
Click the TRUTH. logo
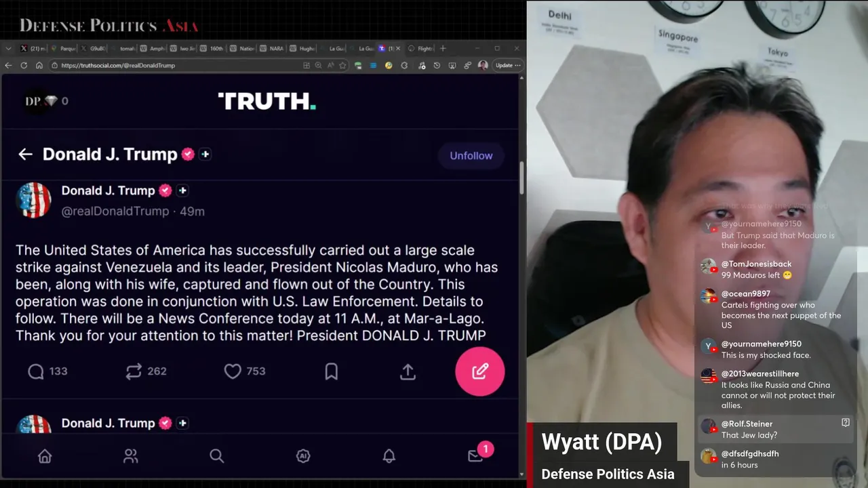267,101
